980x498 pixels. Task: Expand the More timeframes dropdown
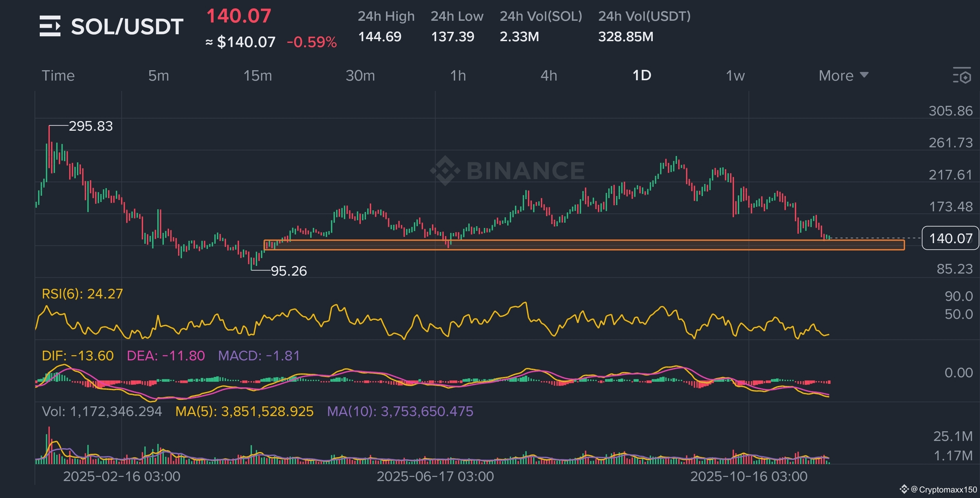(x=843, y=75)
